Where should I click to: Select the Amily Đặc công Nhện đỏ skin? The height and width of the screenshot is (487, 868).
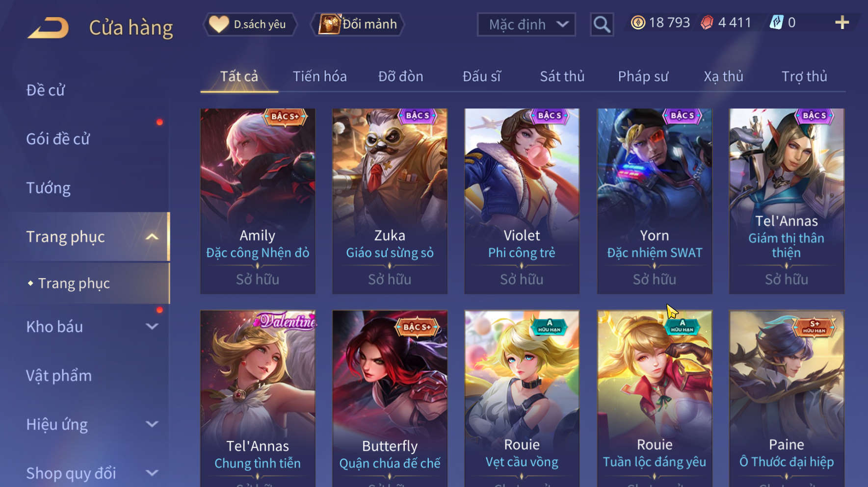[x=258, y=201]
